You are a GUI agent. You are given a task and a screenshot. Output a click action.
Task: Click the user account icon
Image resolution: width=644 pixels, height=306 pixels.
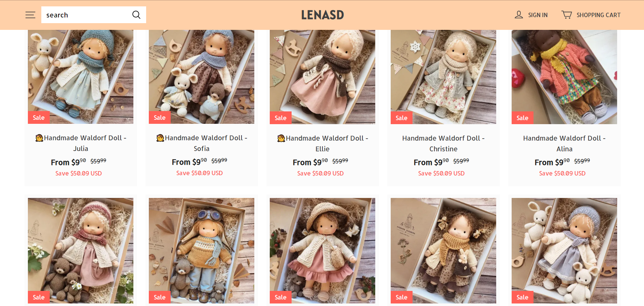(519, 15)
